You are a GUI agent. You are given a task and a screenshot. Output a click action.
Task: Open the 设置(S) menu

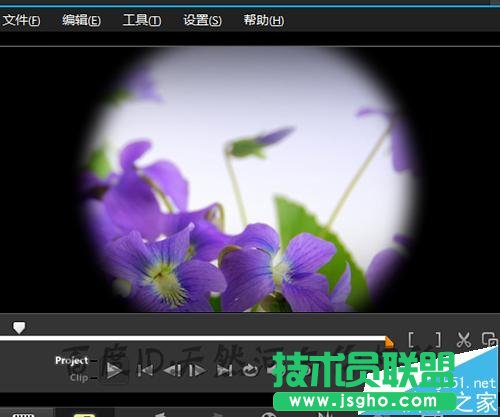pyautogui.click(x=202, y=21)
